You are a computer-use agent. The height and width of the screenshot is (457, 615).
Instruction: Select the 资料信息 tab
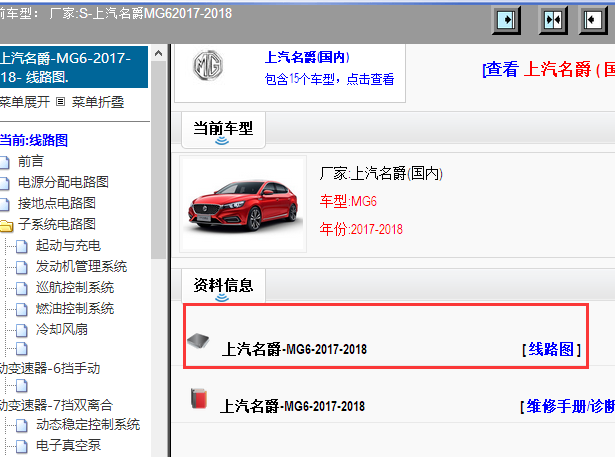pos(223,286)
